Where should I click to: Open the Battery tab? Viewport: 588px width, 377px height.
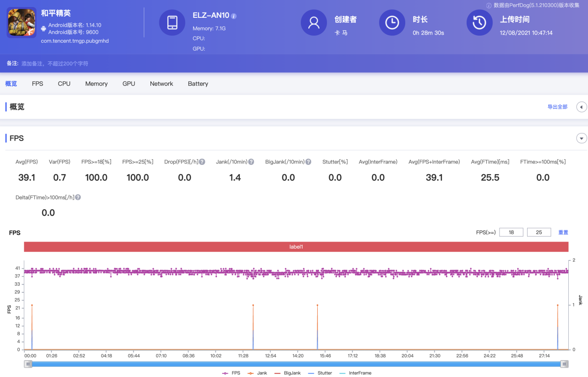click(198, 84)
